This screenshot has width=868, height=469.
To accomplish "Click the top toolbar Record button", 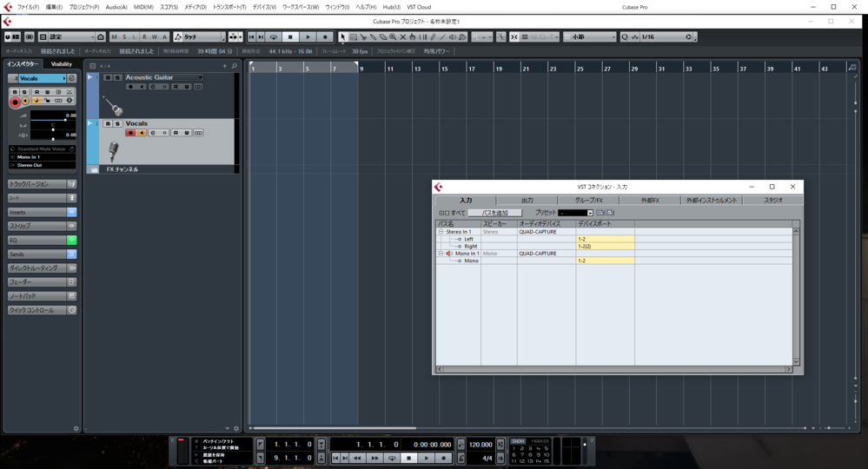I will coord(325,37).
